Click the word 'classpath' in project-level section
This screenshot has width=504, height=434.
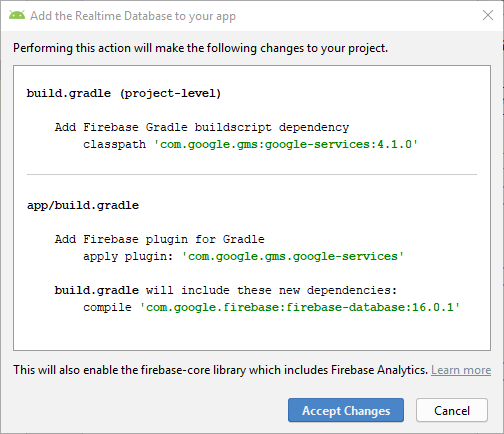[x=114, y=144]
